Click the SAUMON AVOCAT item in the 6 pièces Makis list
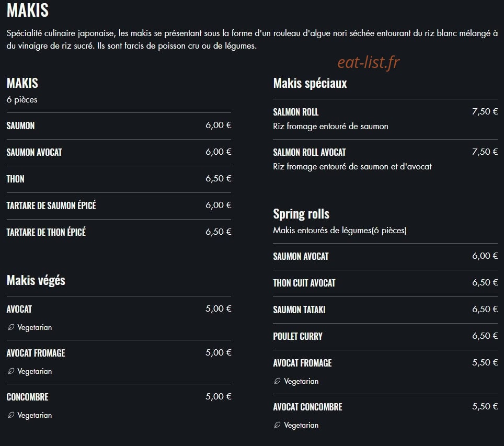Viewport: 504px width, 446px height. point(119,153)
